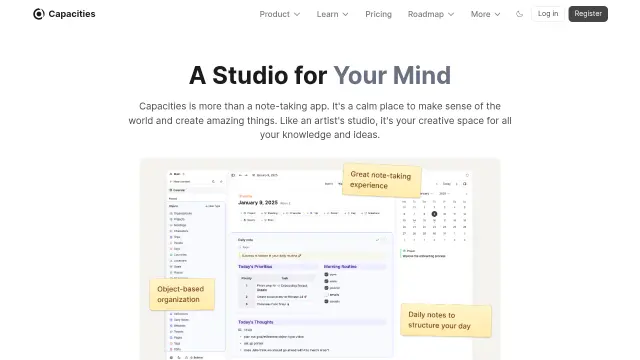Open the Learn dropdown menu

(x=332, y=14)
